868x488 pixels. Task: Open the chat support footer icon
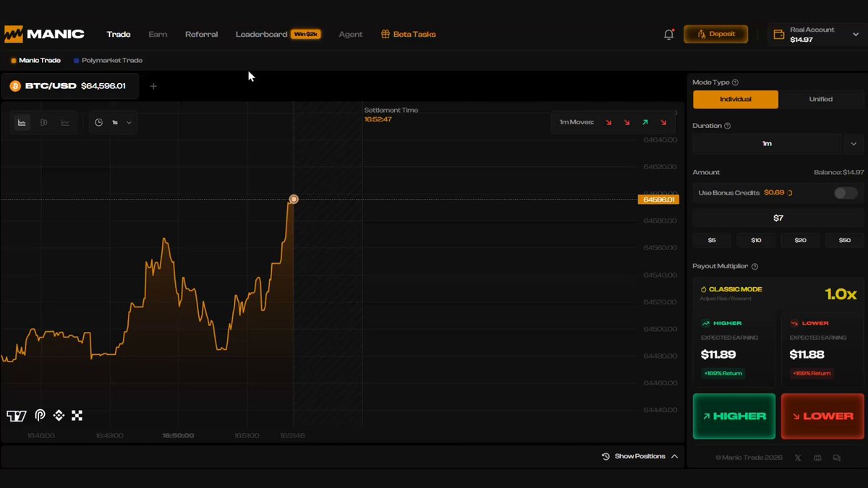[837, 458]
